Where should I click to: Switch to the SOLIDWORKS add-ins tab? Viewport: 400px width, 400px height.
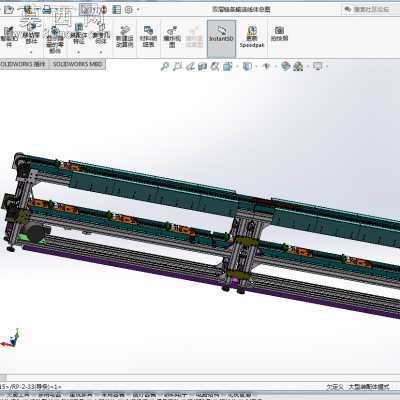[x=23, y=64]
